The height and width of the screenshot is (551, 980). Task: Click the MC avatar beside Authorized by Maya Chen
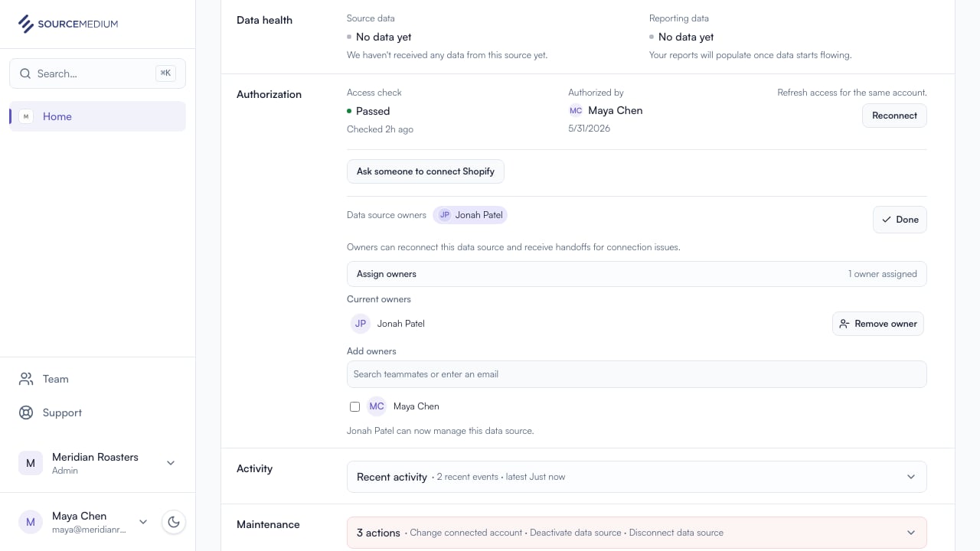click(x=576, y=110)
